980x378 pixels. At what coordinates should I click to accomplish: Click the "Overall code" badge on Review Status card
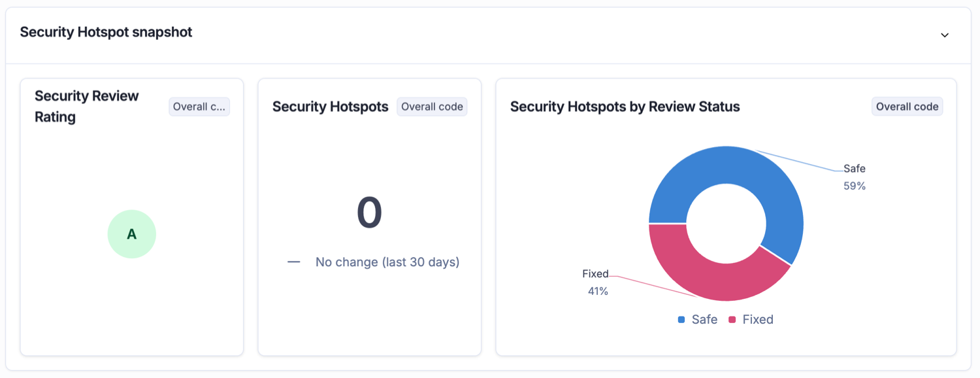pos(907,106)
